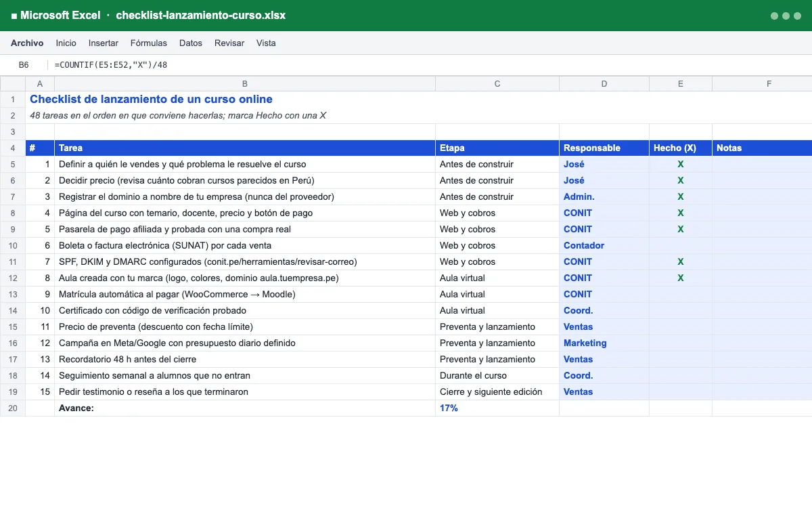Select task 'Registrar el dominio a nombre...'
Viewport: 812px width, 508px height.
[245, 196]
